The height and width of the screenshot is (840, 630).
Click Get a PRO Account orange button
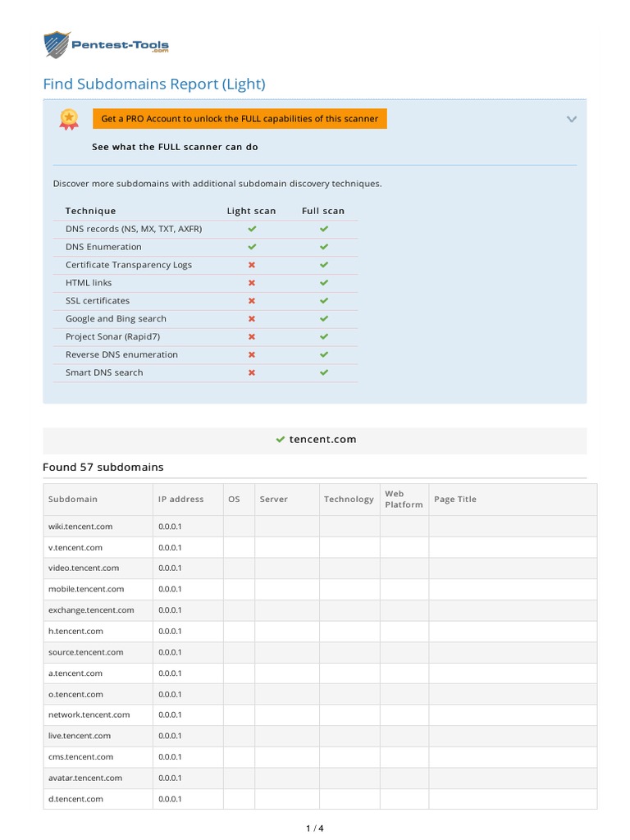click(x=240, y=119)
